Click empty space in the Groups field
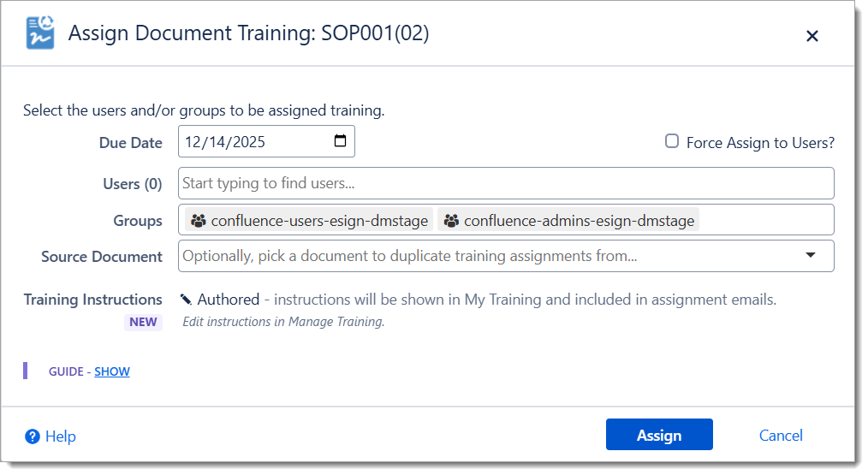The width and height of the screenshot is (868, 475). (x=765, y=220)
